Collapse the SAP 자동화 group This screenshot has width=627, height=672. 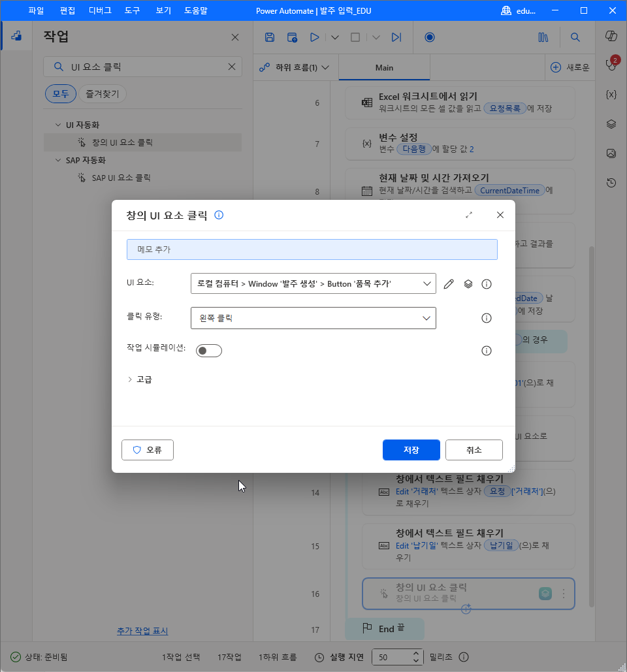(58, 160)
